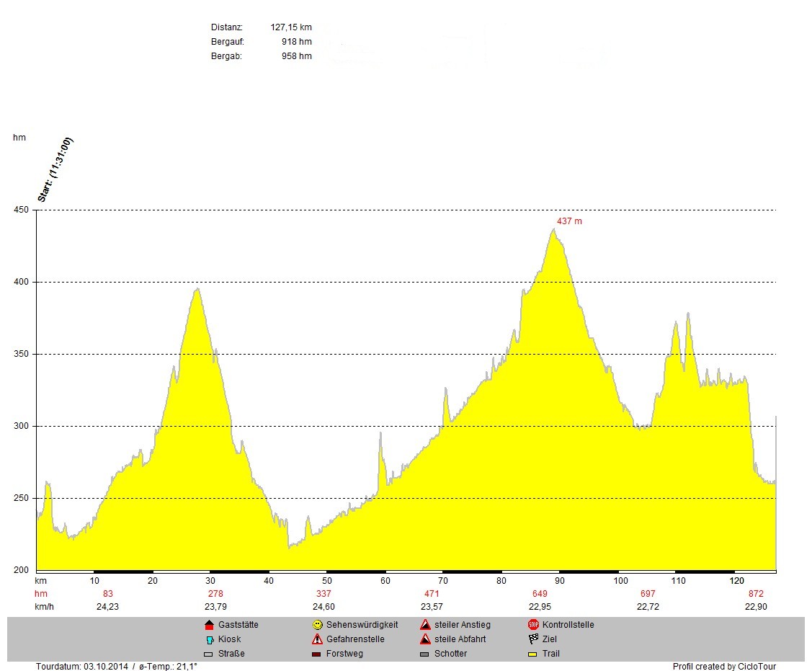Click the yellow Trail swatch in legend
Screen dimensions: 812x671
[533, 654]
